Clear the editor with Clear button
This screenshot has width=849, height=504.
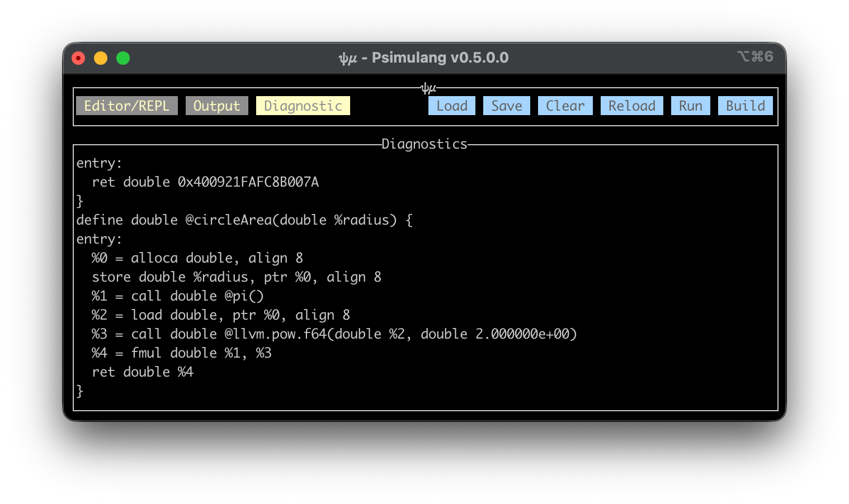pos(565,106)
